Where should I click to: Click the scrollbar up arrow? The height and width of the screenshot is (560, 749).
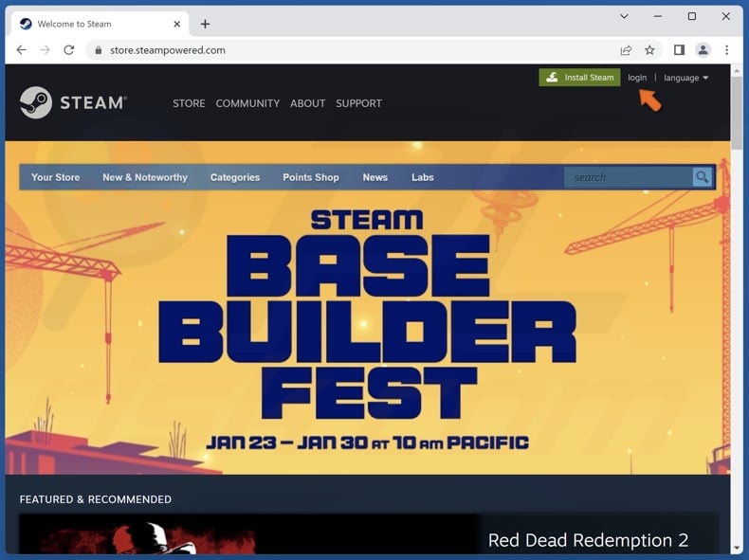pyautogui.click(x=737, y=71)
